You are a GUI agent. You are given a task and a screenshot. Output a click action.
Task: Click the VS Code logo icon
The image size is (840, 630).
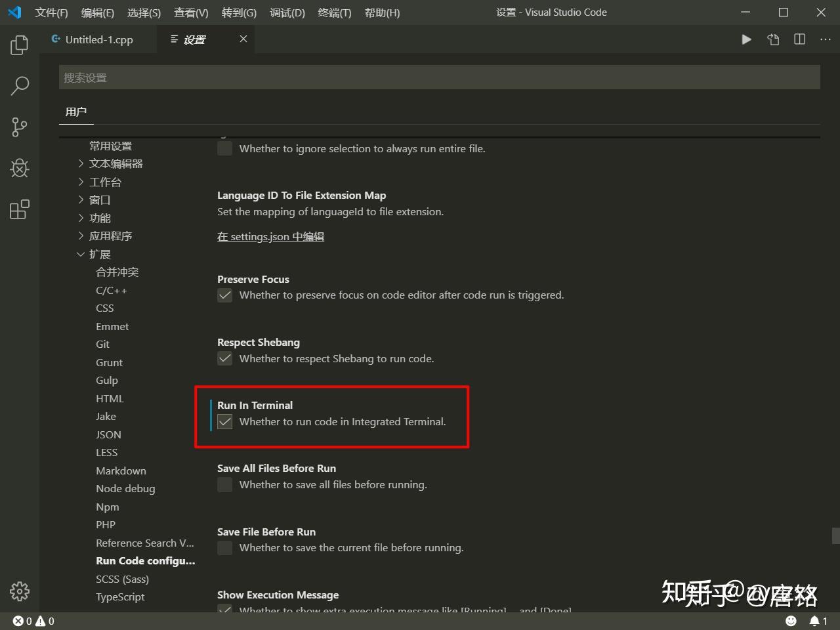tap(14, 12)
